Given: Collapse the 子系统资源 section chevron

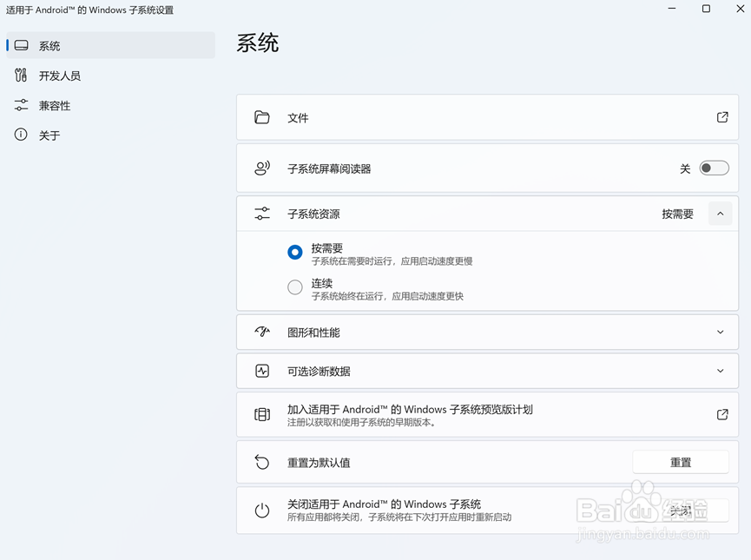Looking at the screenshot, I should click(720, 214).
